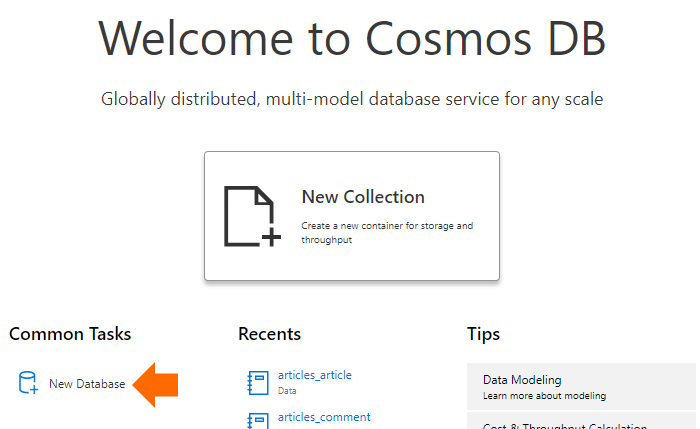The width and height of the screenshot is (700, 429).
Task: Click the 'Learn more about modeling' text
Action: 544,396
